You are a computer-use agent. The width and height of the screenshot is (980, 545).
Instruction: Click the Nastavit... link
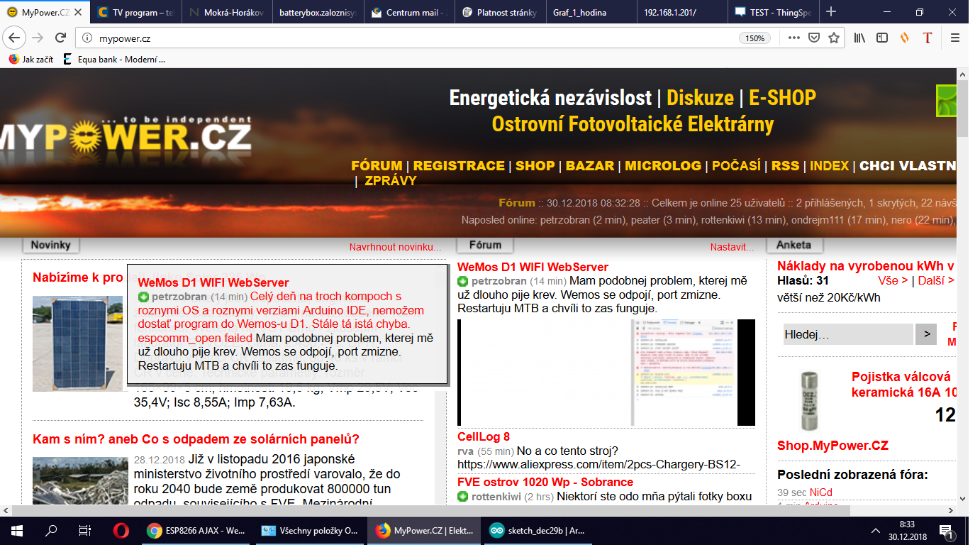[733, 248]
